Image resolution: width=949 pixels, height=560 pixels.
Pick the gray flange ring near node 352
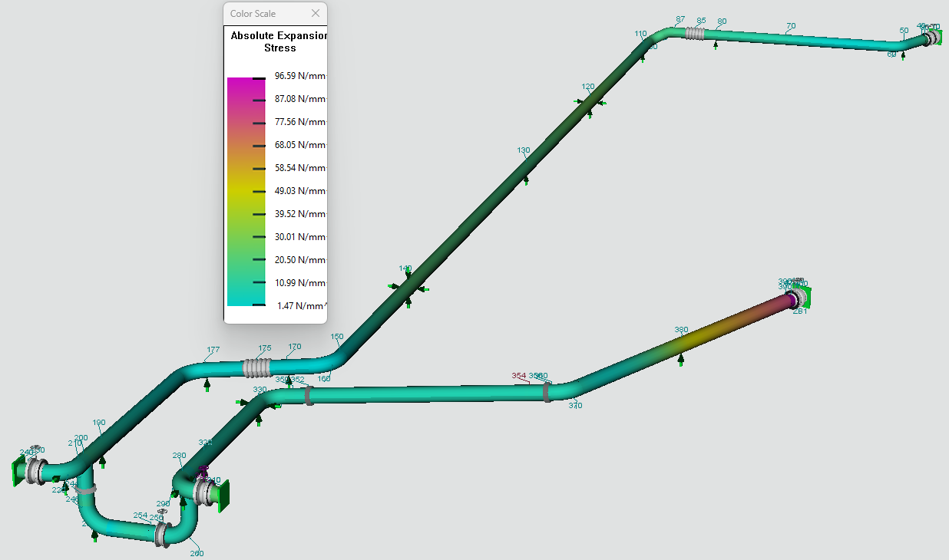(x=309, y=396)
